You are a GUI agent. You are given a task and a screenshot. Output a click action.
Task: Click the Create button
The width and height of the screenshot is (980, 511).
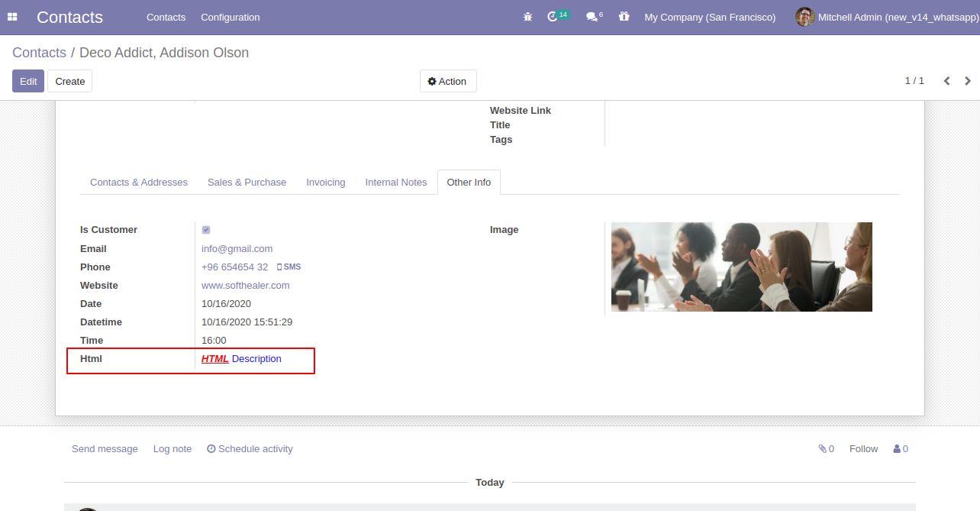pyautogui.click(x=70, y=81)
